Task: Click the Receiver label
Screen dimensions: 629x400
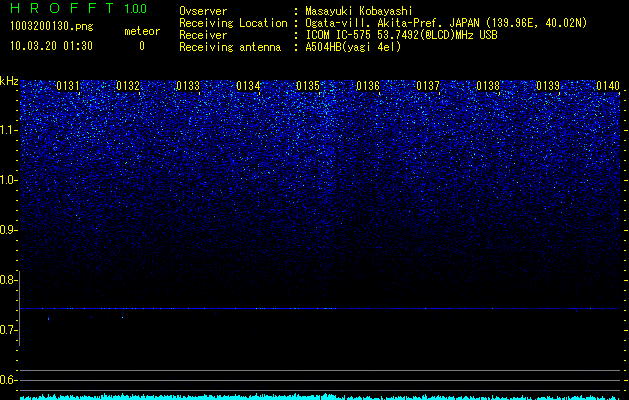Action: (203, 35)
